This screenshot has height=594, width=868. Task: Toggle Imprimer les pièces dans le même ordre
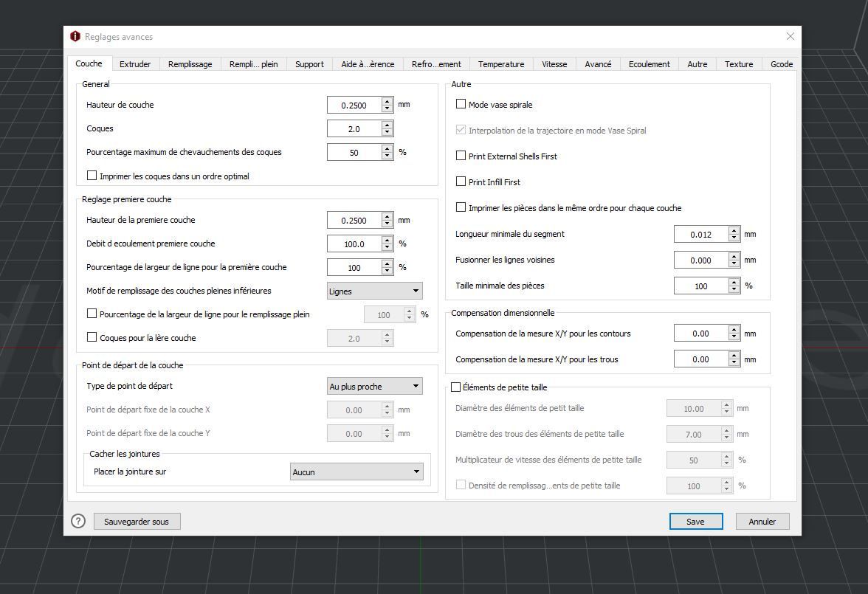(x=461, y=207)
